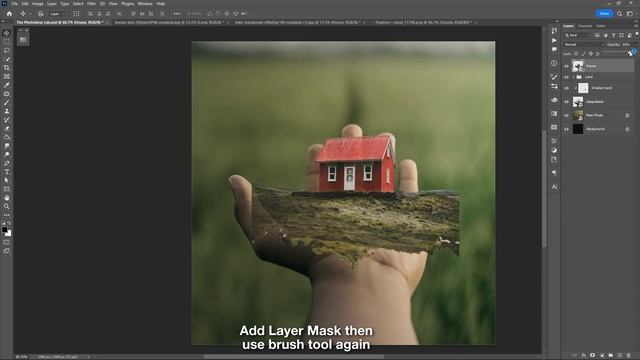Open the Layer menu
Viewport: 640px width, 360px height.
[x=52, y=4]
